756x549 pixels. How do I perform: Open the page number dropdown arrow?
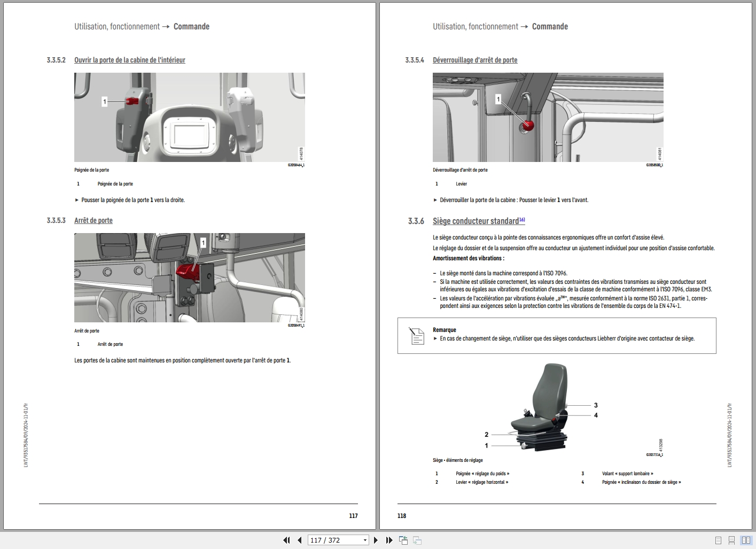pos(365,540)
